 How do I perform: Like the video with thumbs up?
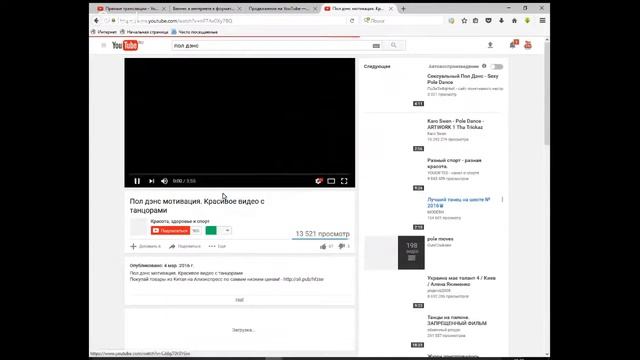(x=323, y=247)
